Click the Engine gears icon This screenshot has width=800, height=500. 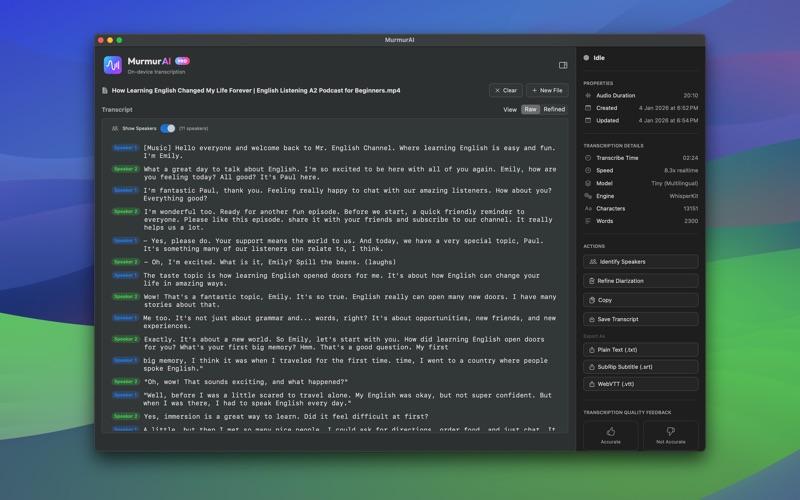588,196
